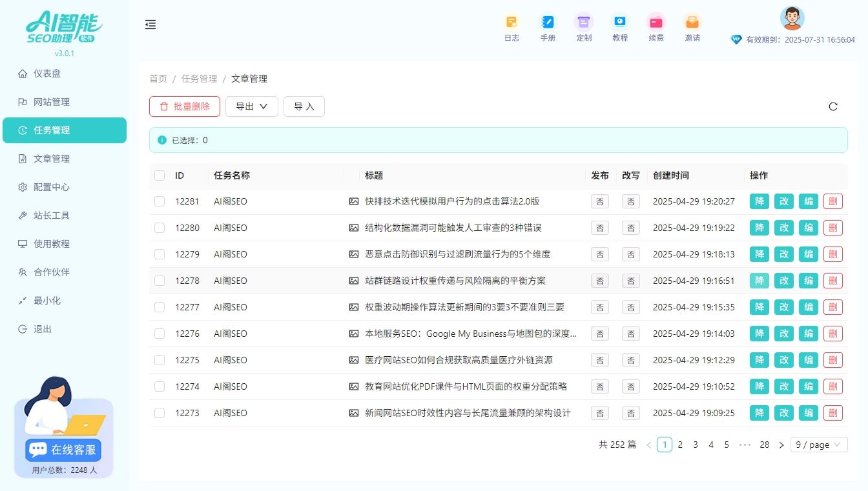This screenshot has width=868, height=491.
Task: Select the checkbox for article ID 12281
Action: (159, 201)
